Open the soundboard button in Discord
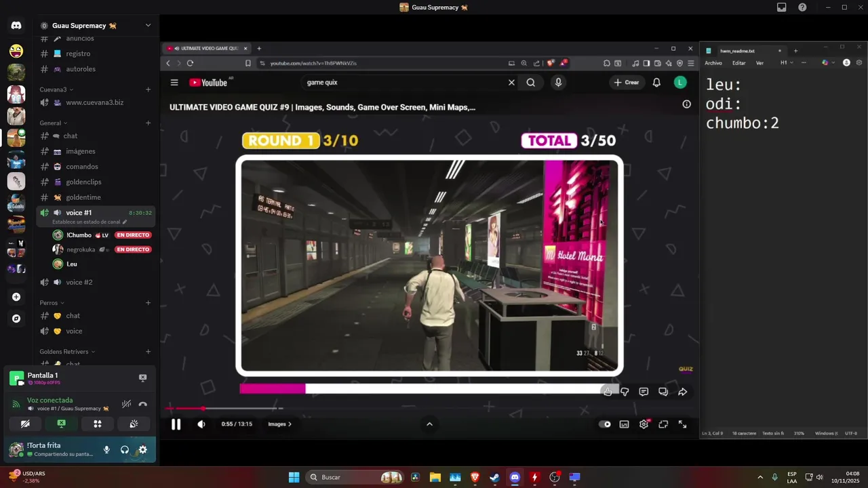This screenshot has height=488, width=868. pyautogui.click(x=134, y=424)
